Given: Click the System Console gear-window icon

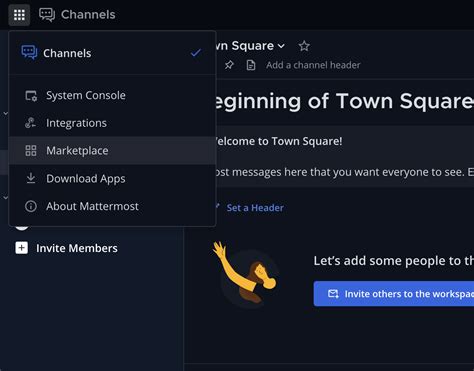Looking at the screenshot, I should point(31,96).
